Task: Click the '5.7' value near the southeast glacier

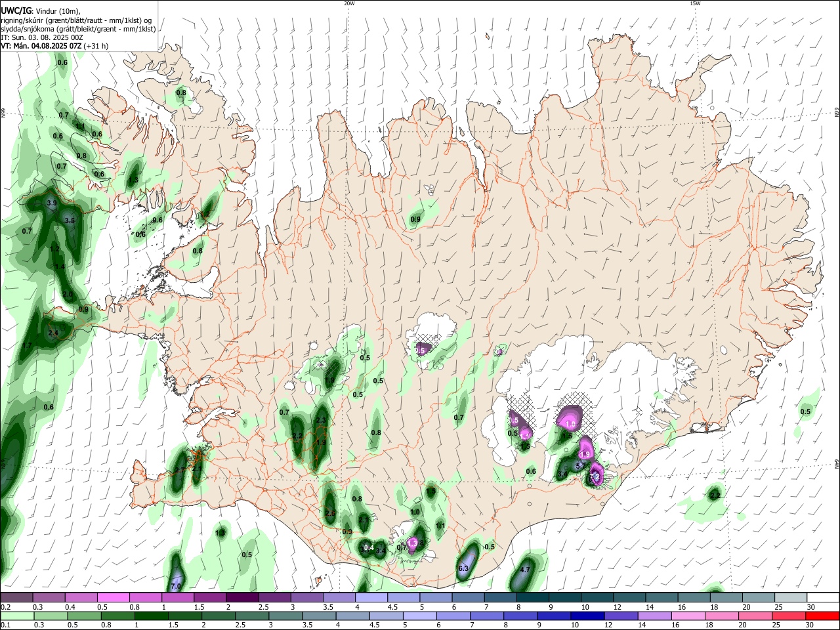Action: pos(580,466)
